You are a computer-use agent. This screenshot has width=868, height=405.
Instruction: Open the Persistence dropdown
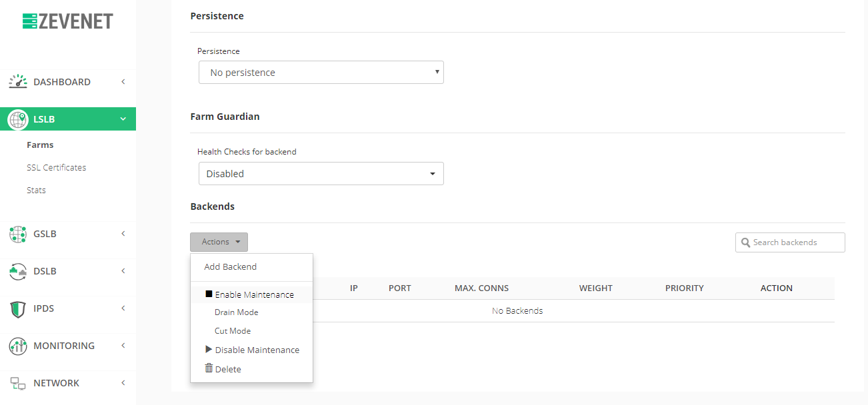point(321,73)
